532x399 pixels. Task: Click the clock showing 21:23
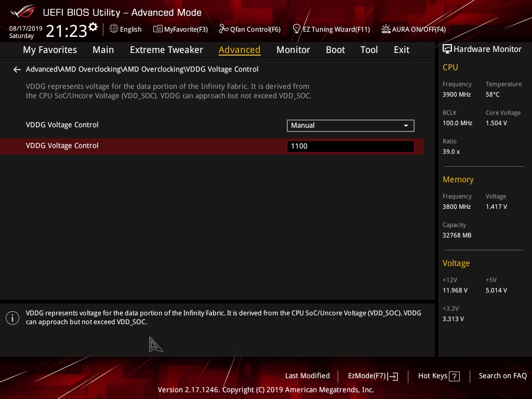click(x=66, y=31)
